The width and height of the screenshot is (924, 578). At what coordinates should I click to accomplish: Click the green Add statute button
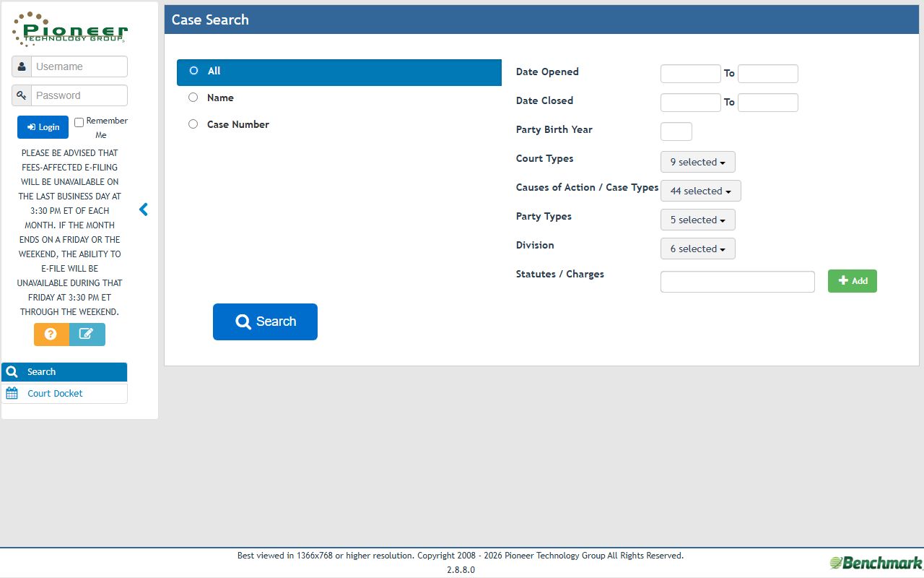(853, 281)
